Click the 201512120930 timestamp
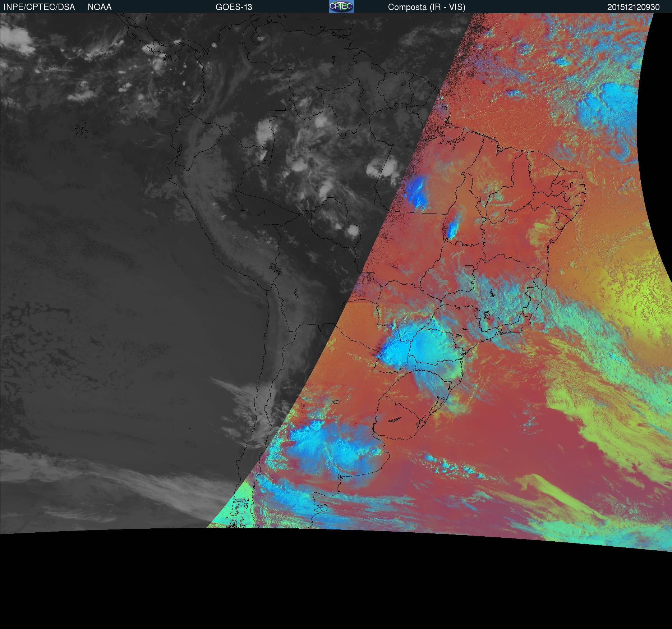The width and height of the screenshot is (672, 629). click(x=634, y=7)
